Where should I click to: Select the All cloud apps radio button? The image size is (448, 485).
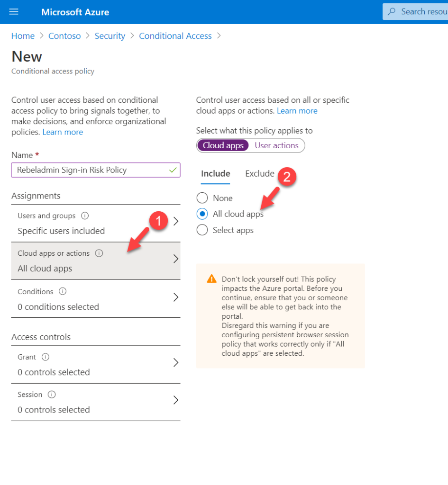click(x=202, y=214)
